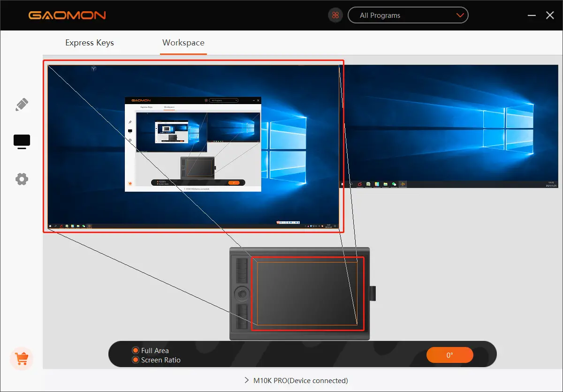Screen dimensions: 563x392
Task: Switch to the Express Keys tab
Action: [x=90, y=43]
